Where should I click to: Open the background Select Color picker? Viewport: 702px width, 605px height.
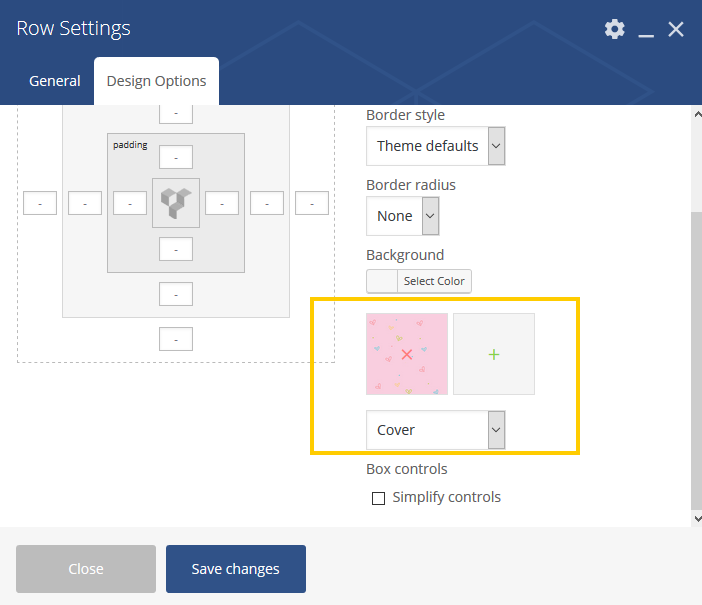(419, 281)
